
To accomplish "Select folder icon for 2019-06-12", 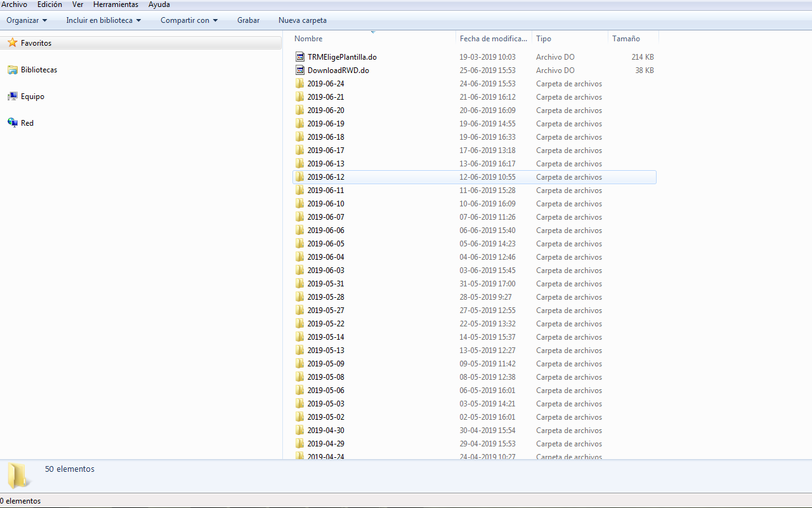I will [x=300, y=177].
